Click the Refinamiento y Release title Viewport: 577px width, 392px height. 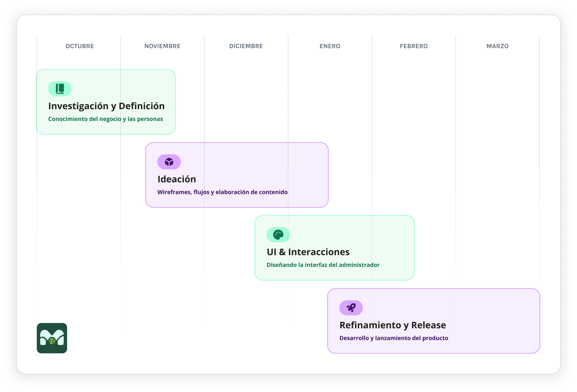(393, 325)
